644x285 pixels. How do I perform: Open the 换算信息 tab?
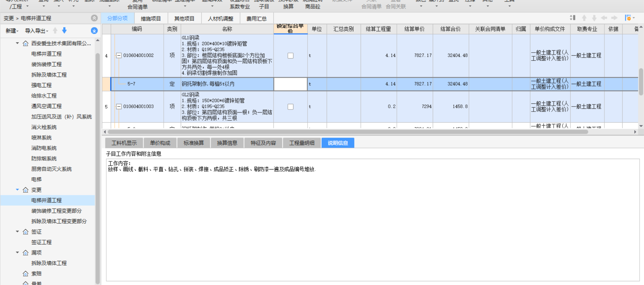click(x=227, y=143)
